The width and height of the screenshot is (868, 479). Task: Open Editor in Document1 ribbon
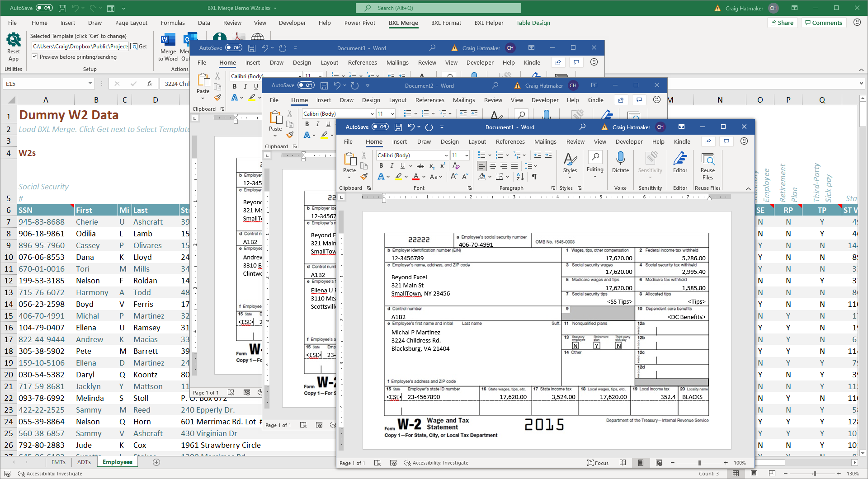680,162
